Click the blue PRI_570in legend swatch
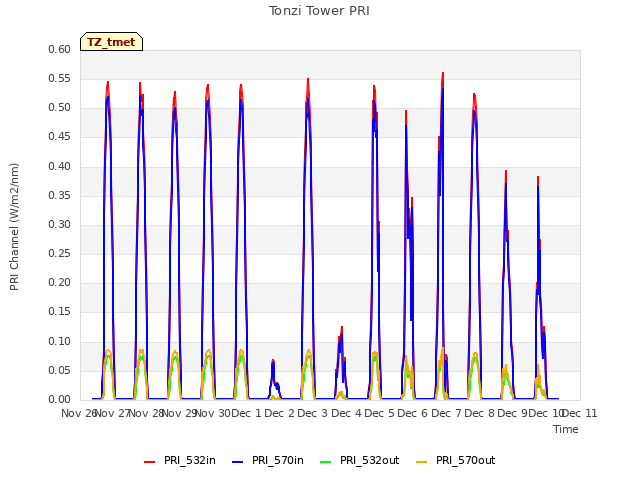 237,462
